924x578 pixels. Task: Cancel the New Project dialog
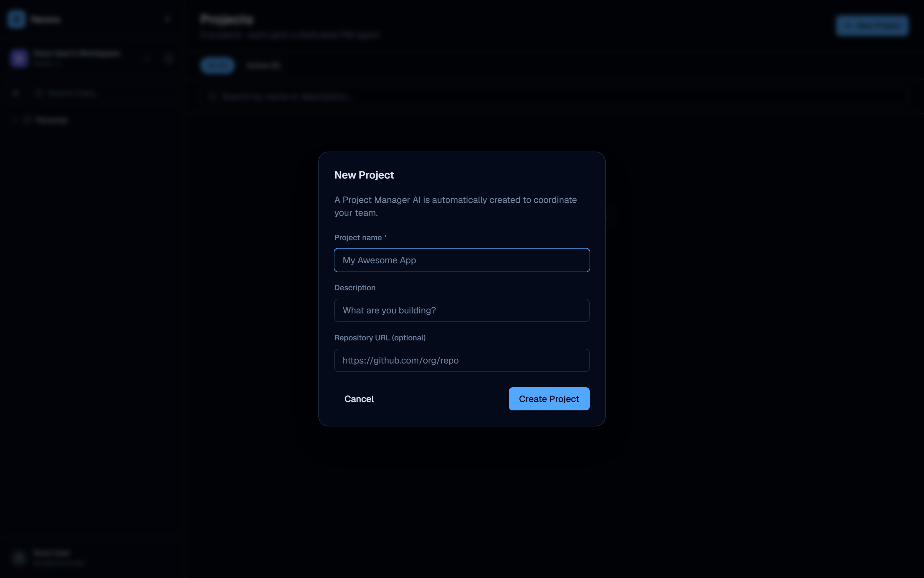click(359, 399)
